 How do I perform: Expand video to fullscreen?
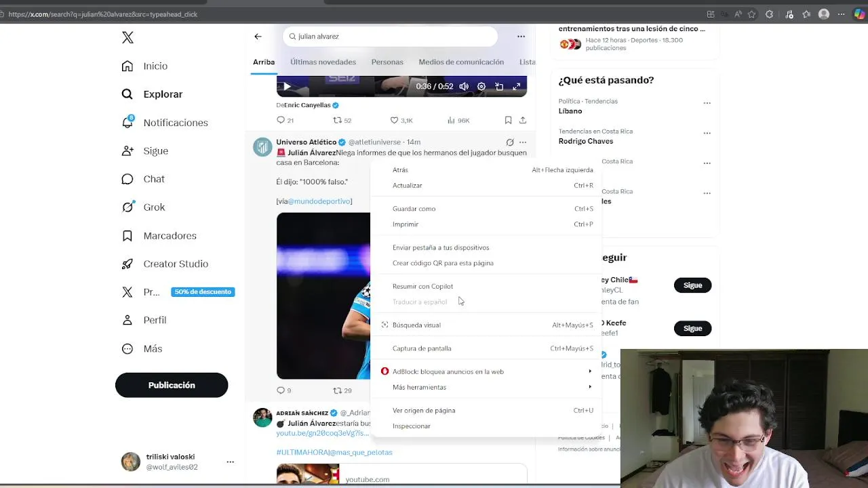pyautogui.click(x=517, y=86)
